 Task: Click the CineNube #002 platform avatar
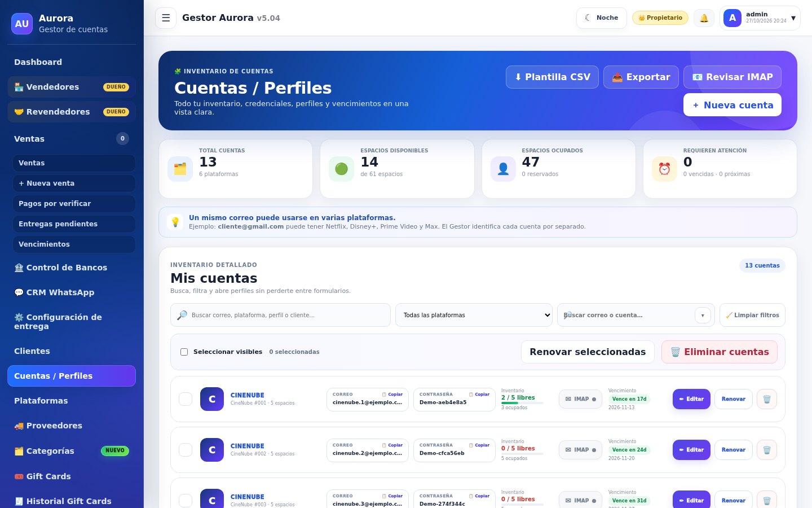[212, 450]
